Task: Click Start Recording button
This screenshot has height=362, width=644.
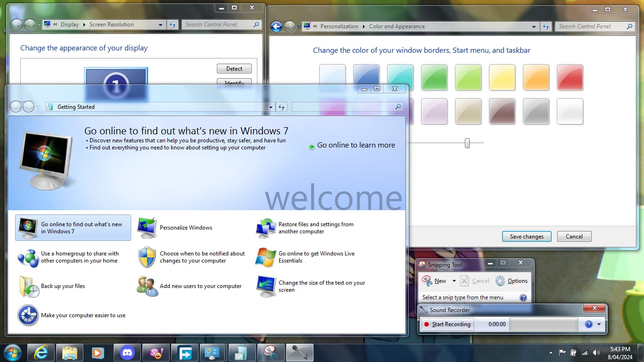Action: click(447, 324)
